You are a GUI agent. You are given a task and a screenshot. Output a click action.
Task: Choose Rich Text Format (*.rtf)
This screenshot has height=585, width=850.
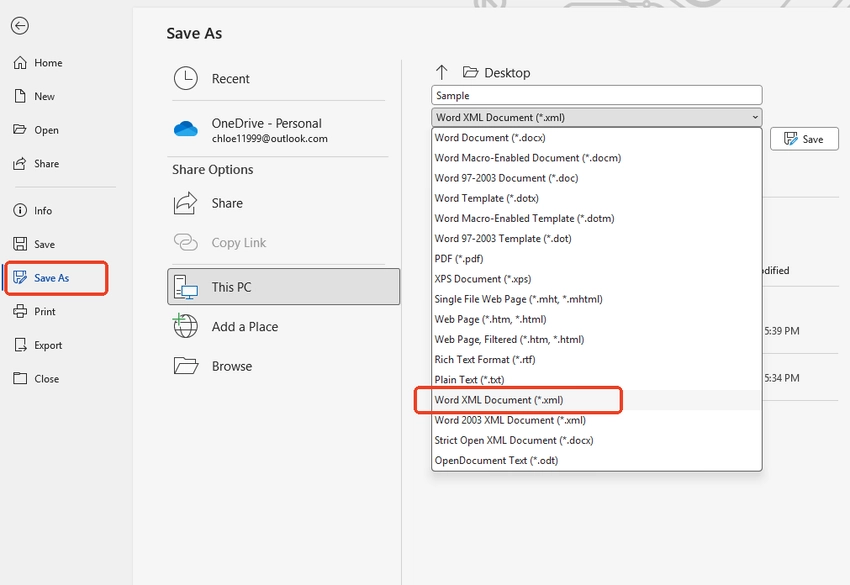click(597, 359)
